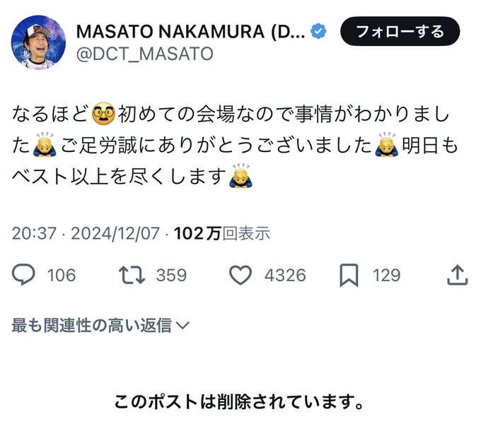Open MASATO NAKAMURA display name
Screen dimensions: 481x448
click(191, 31)
